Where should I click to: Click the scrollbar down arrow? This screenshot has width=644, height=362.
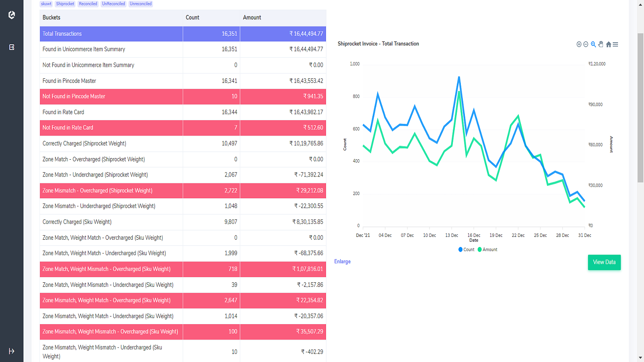pos(640,358)
